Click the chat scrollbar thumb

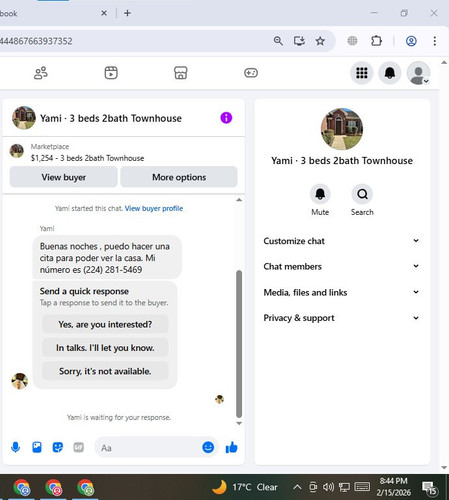click(239, 343)
